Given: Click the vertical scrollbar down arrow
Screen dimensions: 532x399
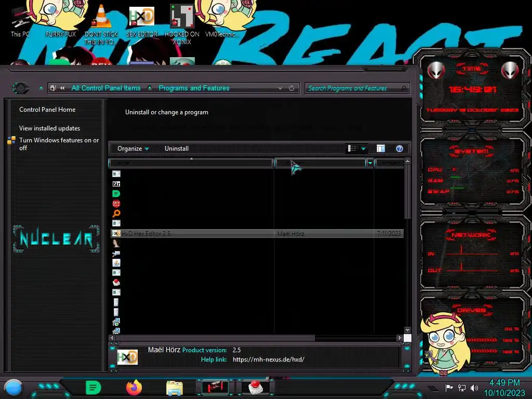Looking at the screenshot, I should point(407,330).
